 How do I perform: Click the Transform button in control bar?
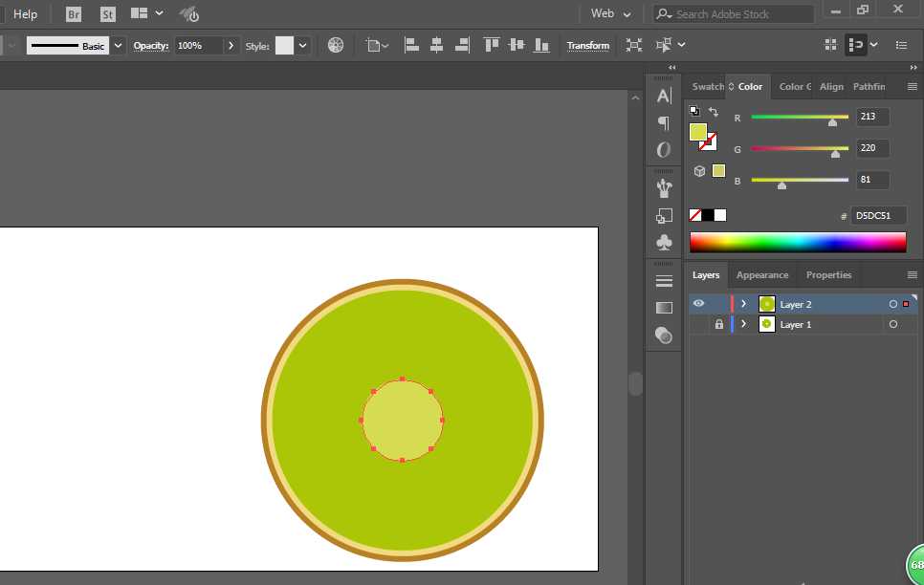[587, 45]
